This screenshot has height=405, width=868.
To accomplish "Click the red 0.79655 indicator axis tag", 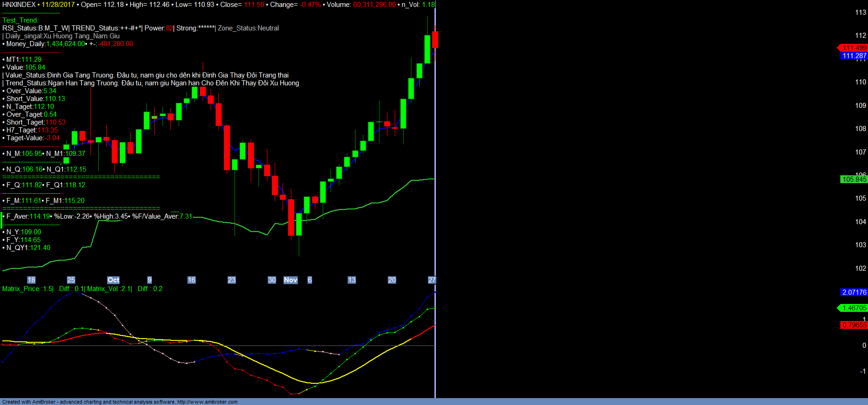I will coord(854,325).
